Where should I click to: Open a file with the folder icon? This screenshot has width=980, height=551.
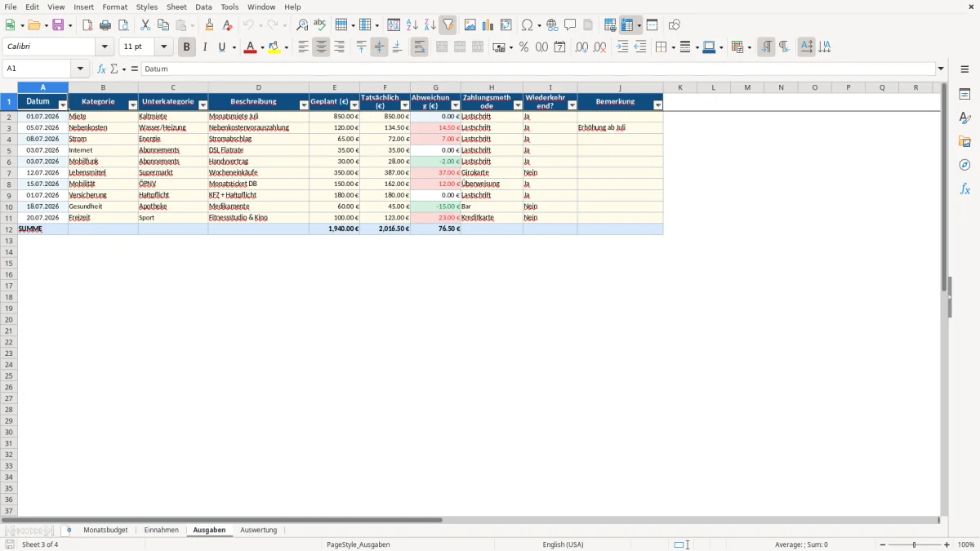[x=33, y=25]
